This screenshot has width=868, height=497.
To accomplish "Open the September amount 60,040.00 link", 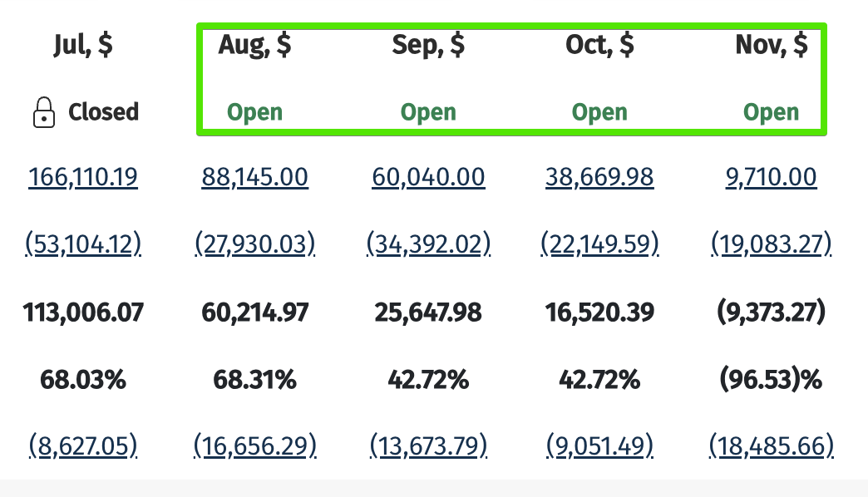I will point(428,177).
